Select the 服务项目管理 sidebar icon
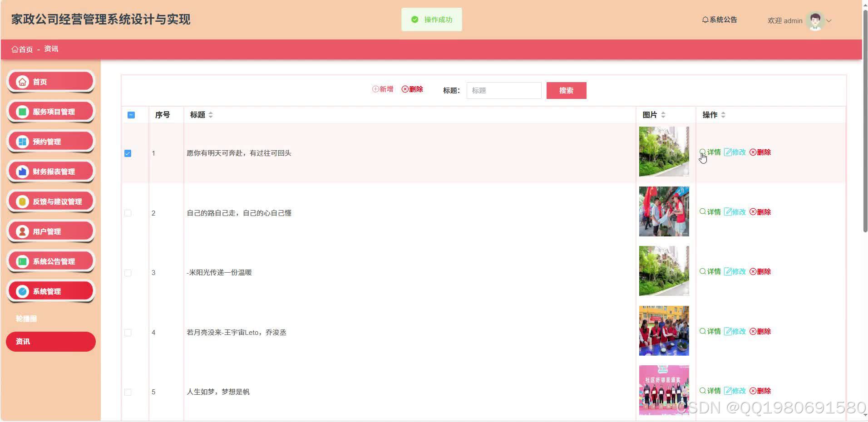This screenshot has width=868, height=422. [x=22, y=111]
